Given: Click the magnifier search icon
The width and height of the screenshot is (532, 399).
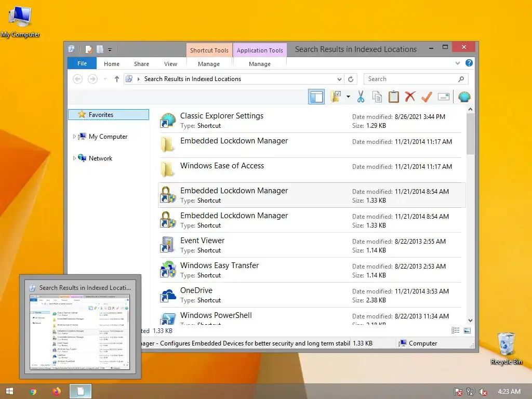Looking at the screenshot, I should pyautogui.click(x=461, y=79).
